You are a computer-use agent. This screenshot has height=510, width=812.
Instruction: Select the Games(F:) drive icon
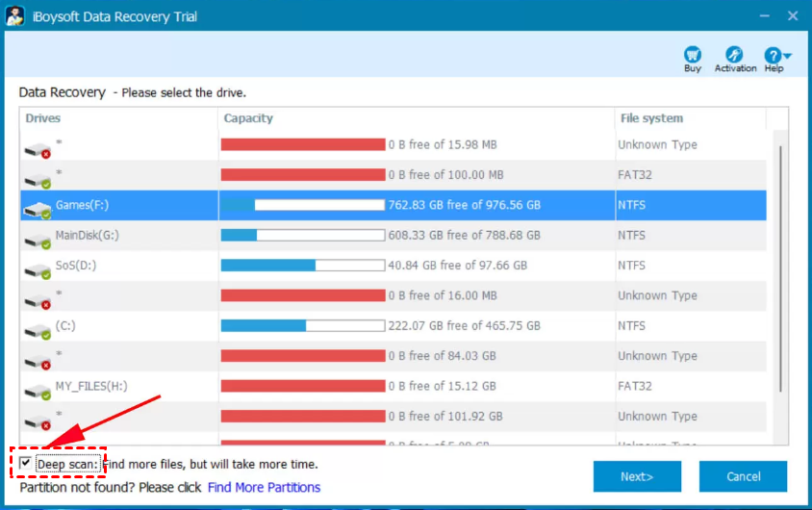point(38,210)
